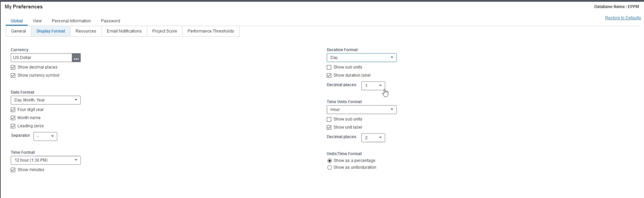Click the Restore to Defaults link
This screenshot has width=644, height=198.
pos(623,18)
